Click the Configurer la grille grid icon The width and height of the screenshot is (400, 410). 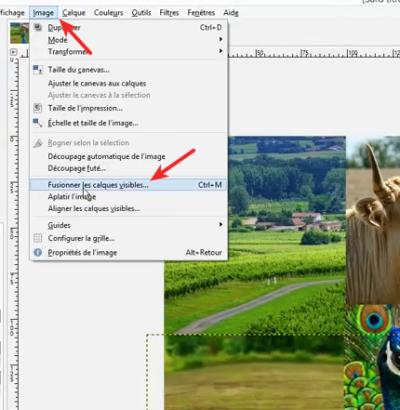pos(38,238)
